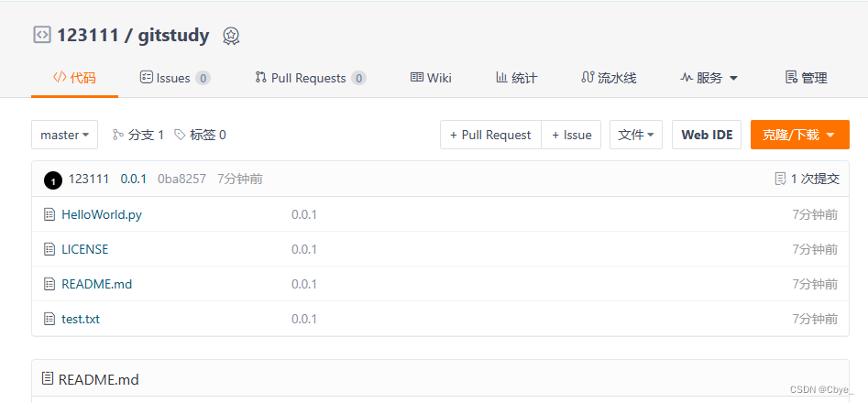The image size is (868, 403).
Task: Expand the 文件 dropdown menu
Action: coord(636,135)
